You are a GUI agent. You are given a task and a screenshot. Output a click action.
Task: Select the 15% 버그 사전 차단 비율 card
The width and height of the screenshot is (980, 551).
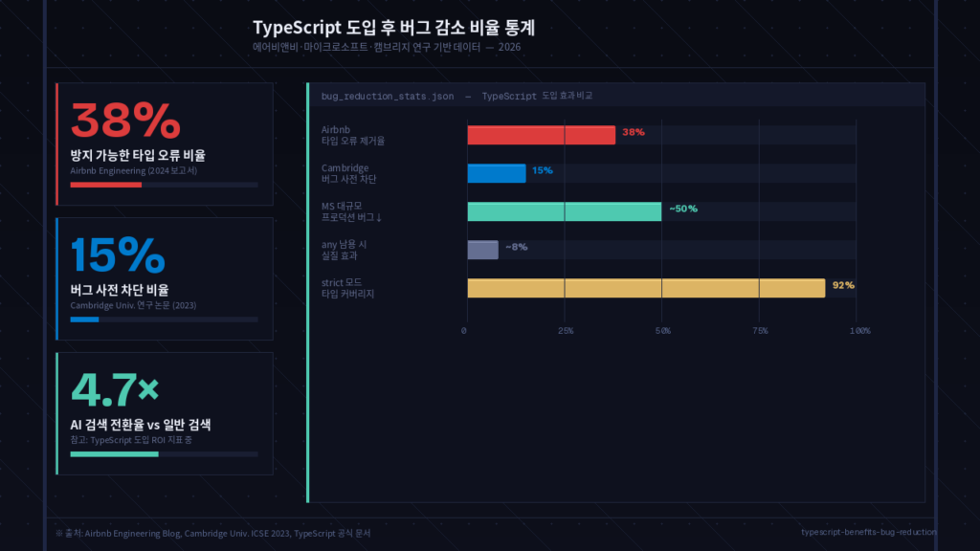point(164,277)
